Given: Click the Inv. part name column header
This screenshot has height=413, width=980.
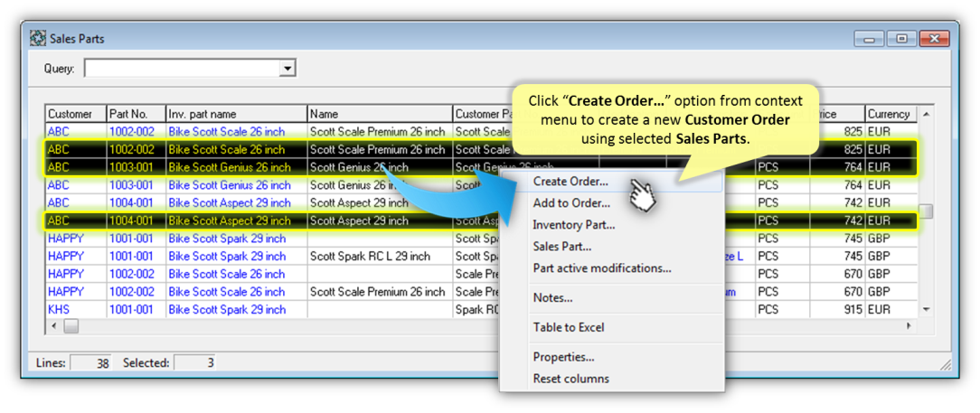Looking at the screenshot, I should (x=236, y=114).
